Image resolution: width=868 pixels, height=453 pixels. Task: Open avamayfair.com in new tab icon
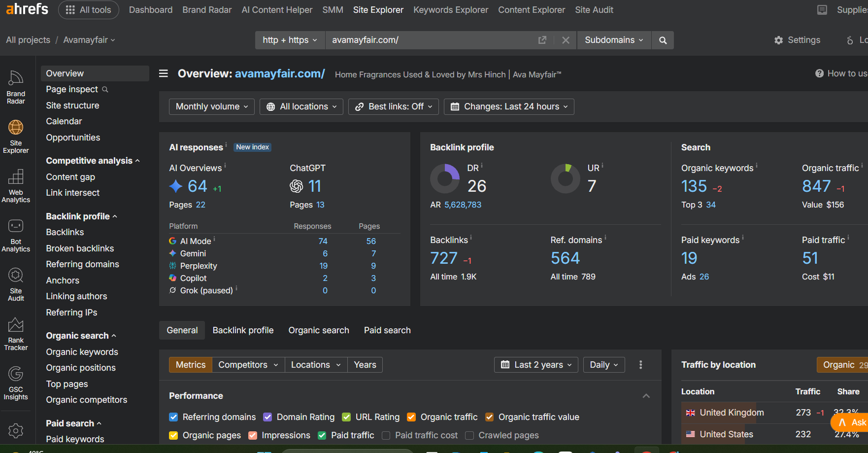[542, 40]
